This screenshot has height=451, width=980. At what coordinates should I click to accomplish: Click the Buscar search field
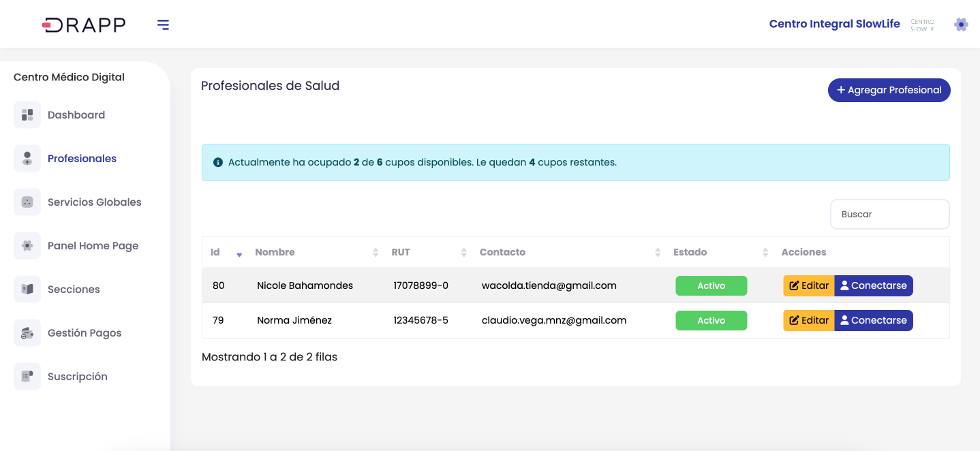coord(889,215)
